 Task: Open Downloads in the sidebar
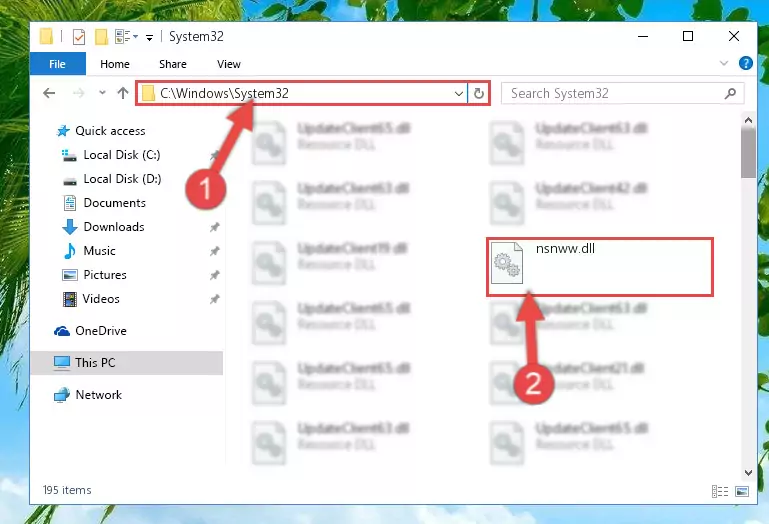[114, 227]
